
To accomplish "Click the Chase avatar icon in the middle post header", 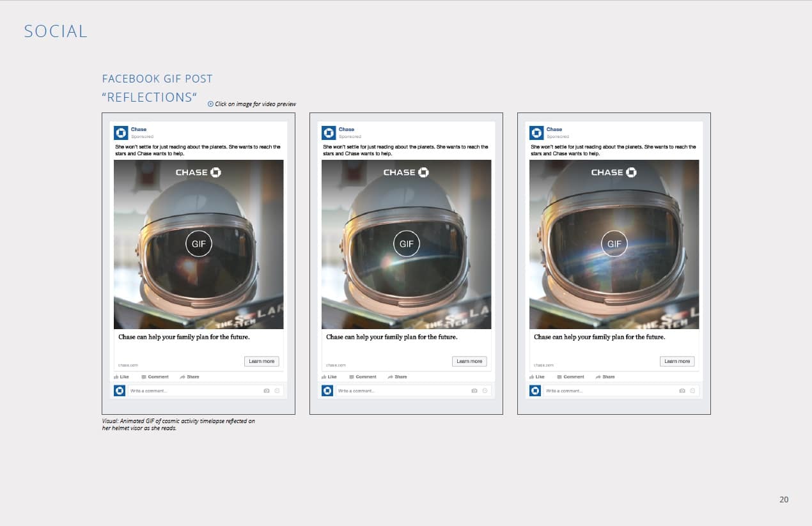I will pos(329,133).
